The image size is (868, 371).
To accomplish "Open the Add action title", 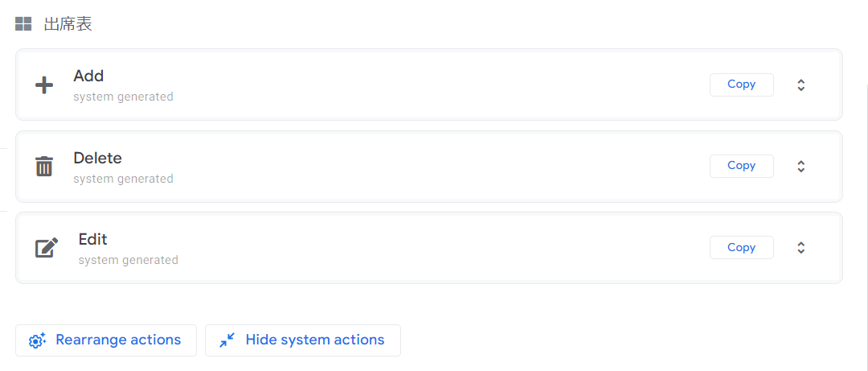I will (88, 76).
